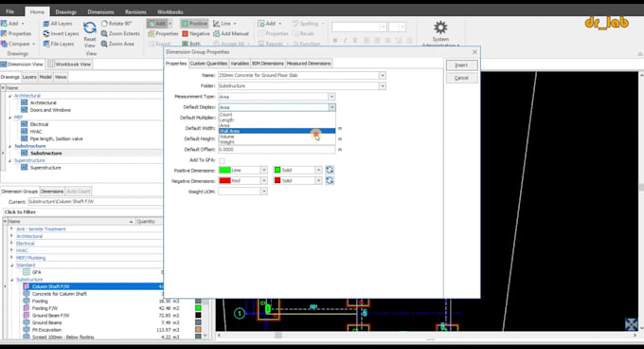Open drawing Properties in the Drawings group
Viewport: 644px width, 349px height.
point(16,34)
